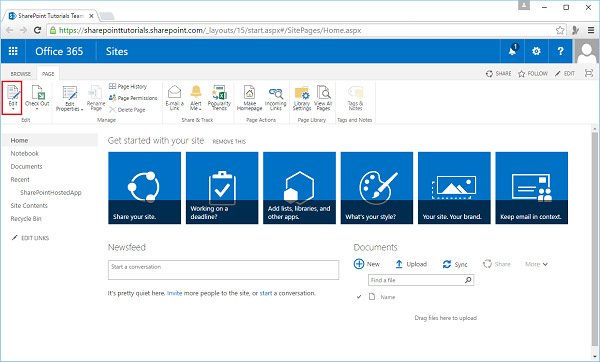Image resolution: width=600 pixels, height=362 pixels.
Task: Switch to the BROWSE ribbon tab
Action: (x=21, y=74)
